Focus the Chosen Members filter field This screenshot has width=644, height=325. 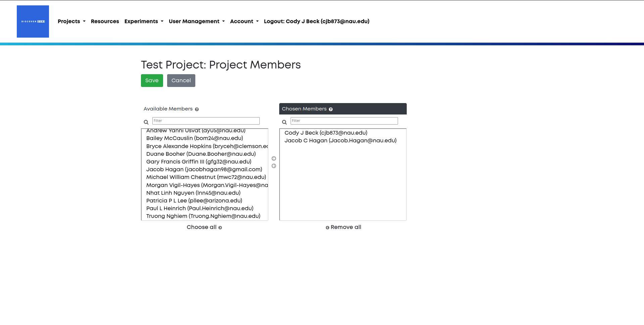point(344,121)
